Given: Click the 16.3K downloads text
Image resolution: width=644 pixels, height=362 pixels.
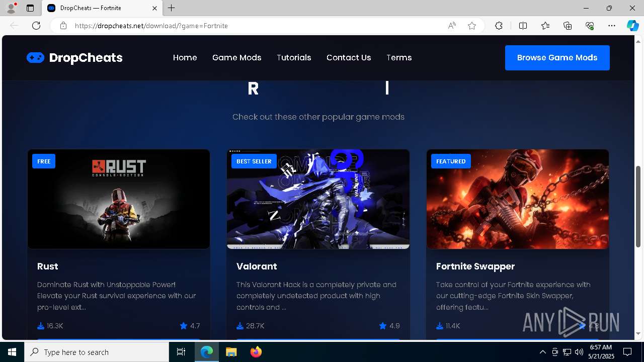Looking at the screenshot, I should click(55, 326).
